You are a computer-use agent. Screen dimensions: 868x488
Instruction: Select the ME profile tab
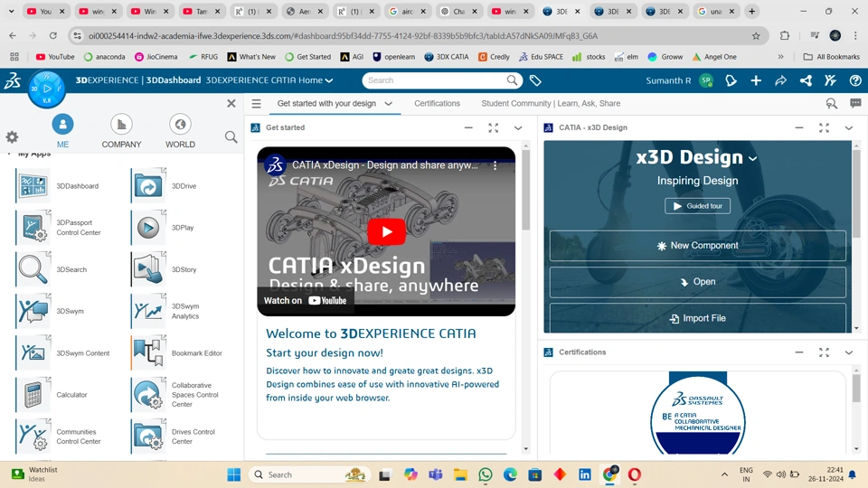click(x=62, y=132)
